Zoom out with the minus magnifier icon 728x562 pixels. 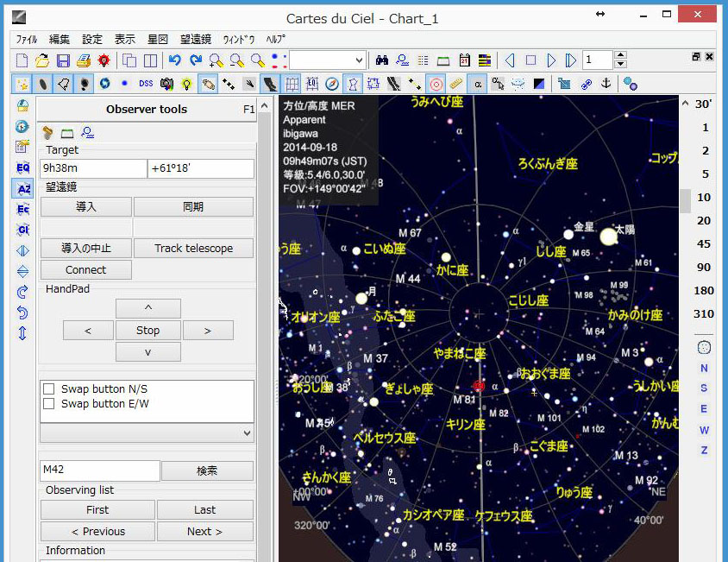click(237, 60)
